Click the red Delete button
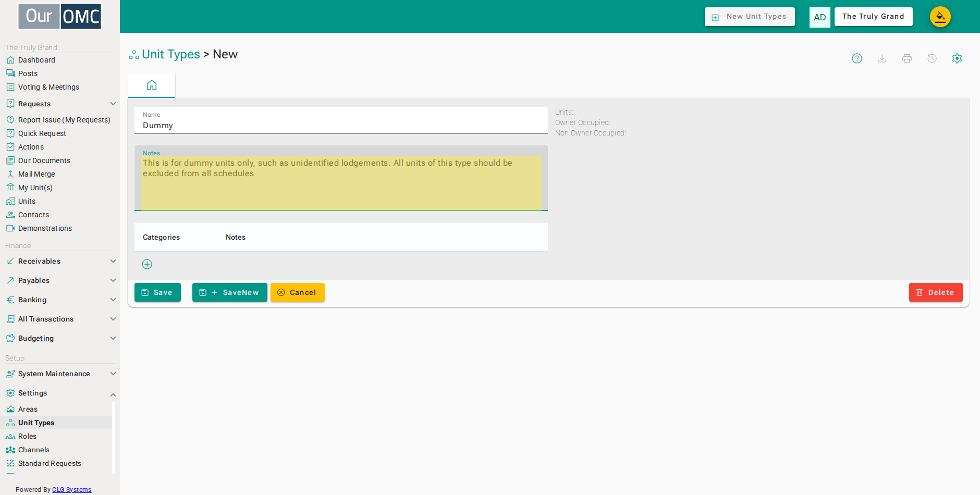Viewport: 980px width, 495px height. [x=936, y=292]
